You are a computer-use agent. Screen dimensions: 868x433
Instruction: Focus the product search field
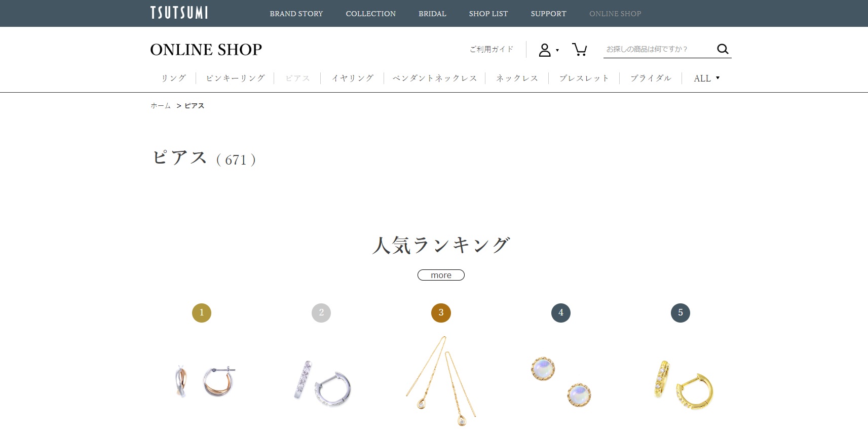click(x=658, y=49)
